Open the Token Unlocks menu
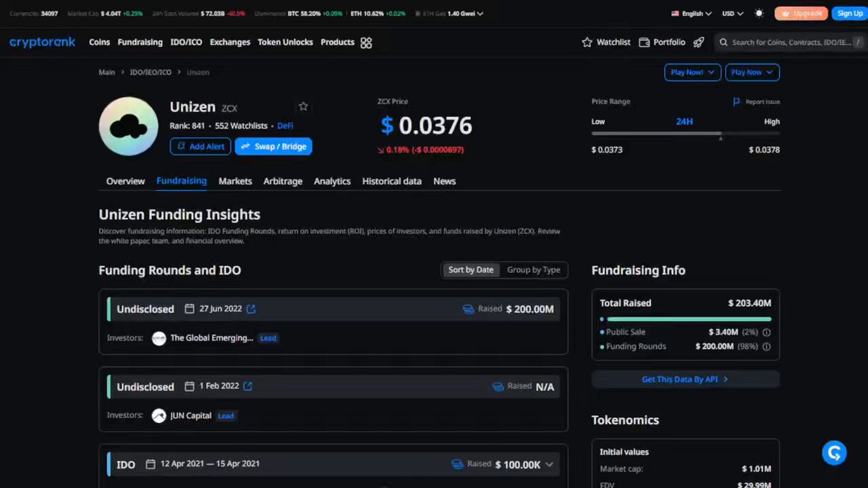868x488 pixels. pos(286,43)
